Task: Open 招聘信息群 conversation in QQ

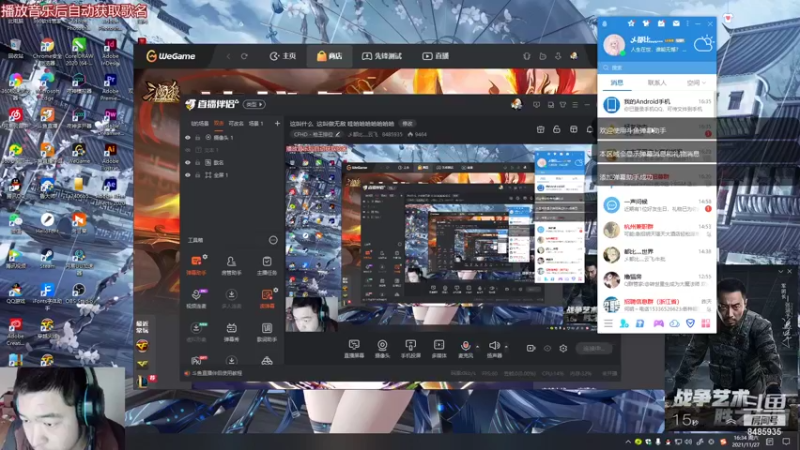Action: click(657, 305)
